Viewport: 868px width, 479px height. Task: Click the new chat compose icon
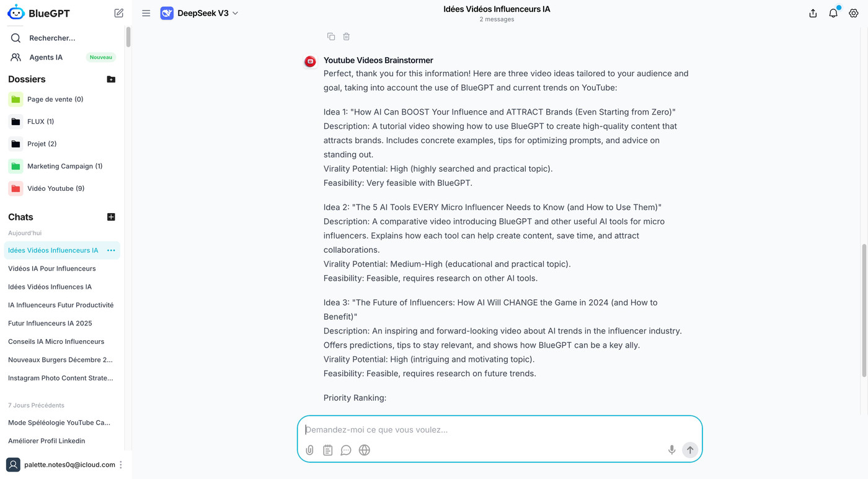click(x=119, y=13)
